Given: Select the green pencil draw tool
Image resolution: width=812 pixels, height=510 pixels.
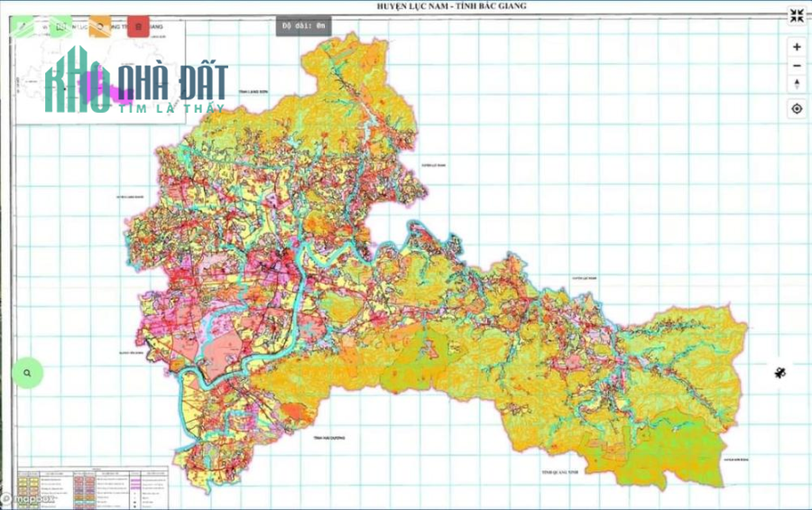Looking at the screenshot, I should (23, 26).
